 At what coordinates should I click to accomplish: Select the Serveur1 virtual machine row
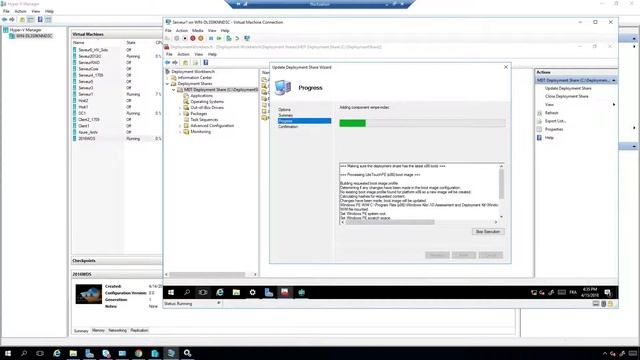pyautogui.click(x=117, y=94)
